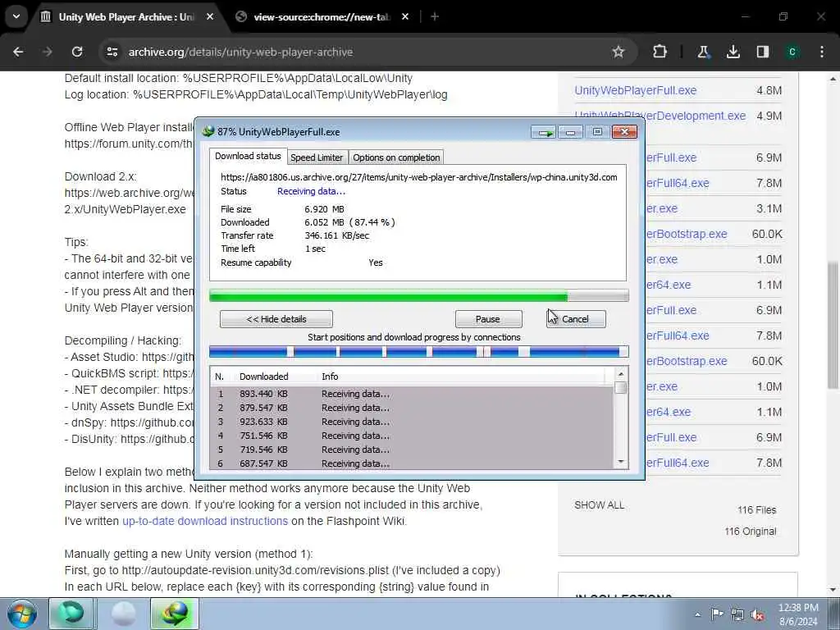Click Hide details button

(276, 319)
